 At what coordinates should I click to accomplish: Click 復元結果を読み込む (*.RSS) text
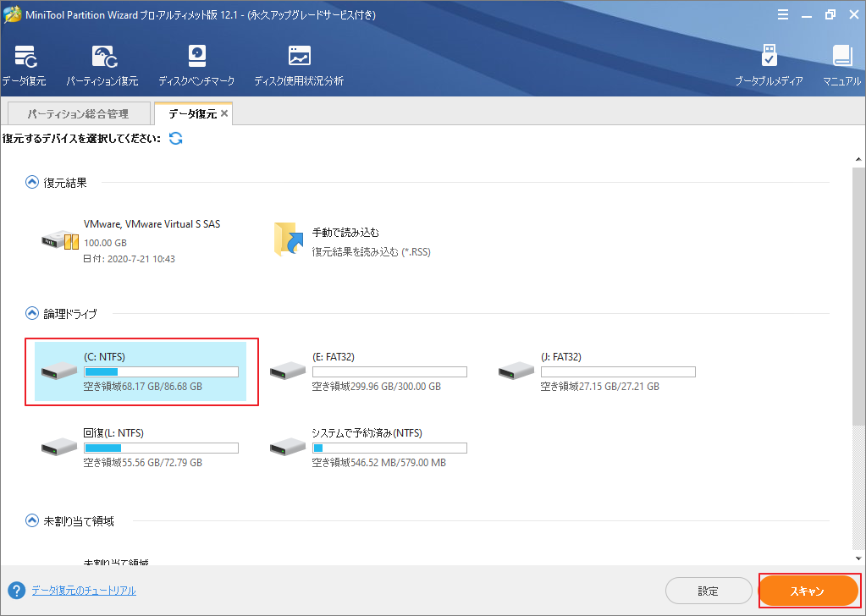371,251
